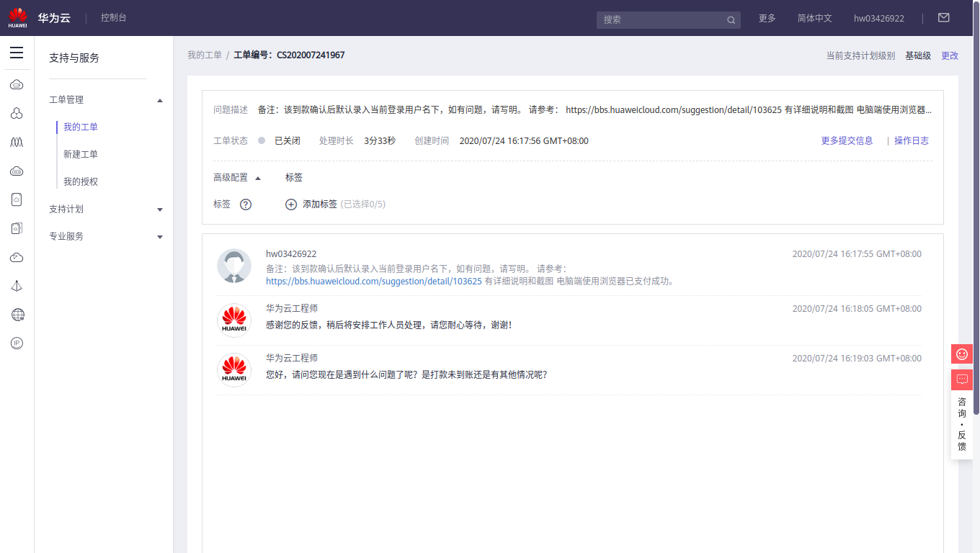Open the 简体中文 language dropdown

[814, 18]
